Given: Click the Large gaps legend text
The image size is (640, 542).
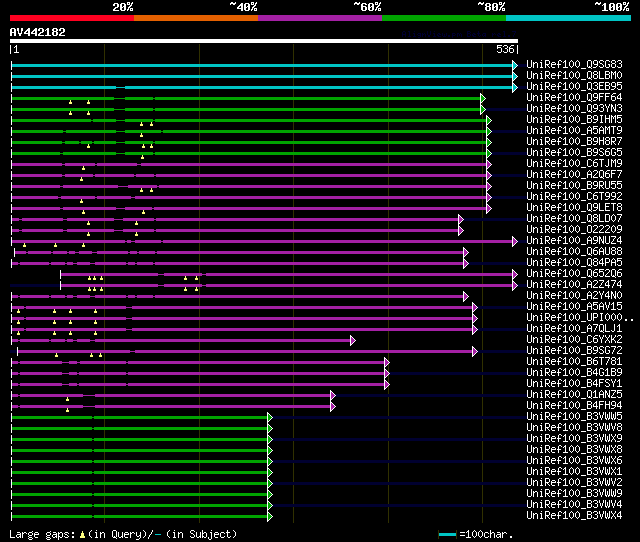Looking at the screenshot, I should click(x=123, y=534).
